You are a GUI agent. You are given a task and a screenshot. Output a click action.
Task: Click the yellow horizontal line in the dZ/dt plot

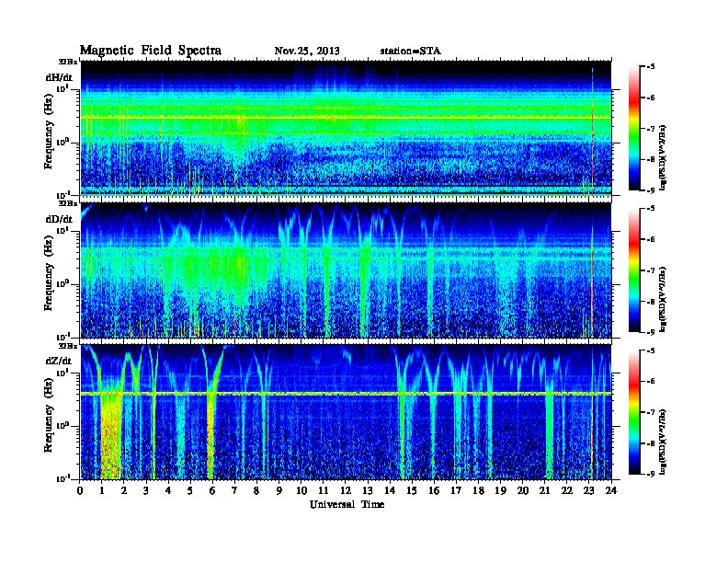tap(346, 394)
